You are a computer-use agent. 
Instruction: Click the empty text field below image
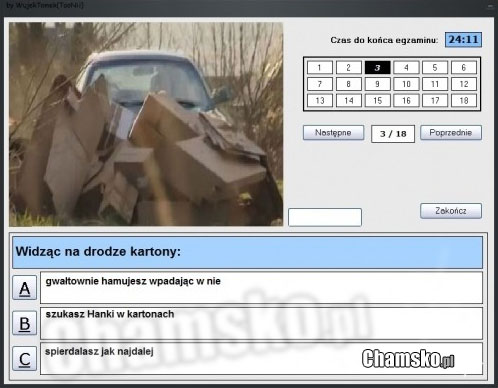[325, 217]
